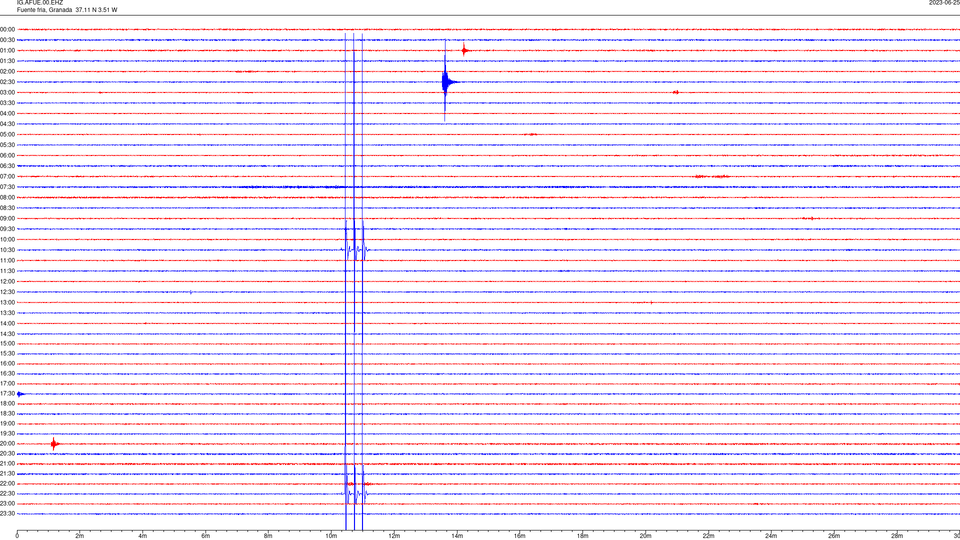Select the 15:00 trace time label
The image size is (960, 540).
tap(7, 344)
